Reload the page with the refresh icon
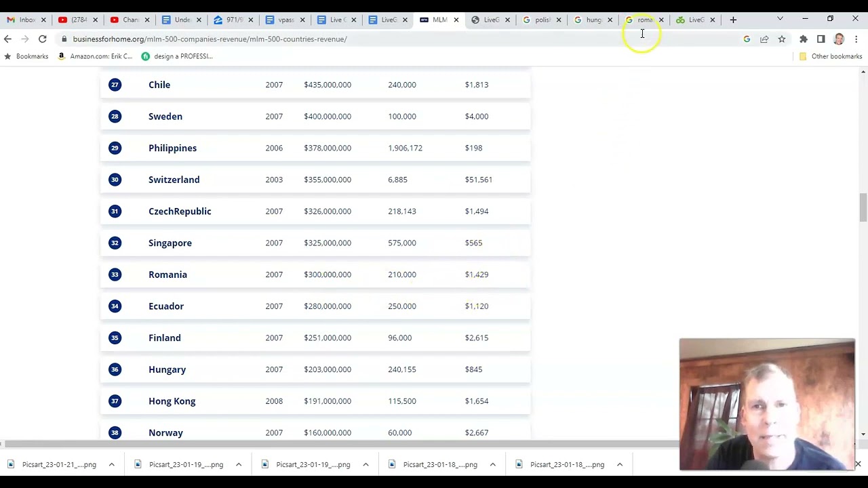868x488 pixels. click(x=42, y=39)
